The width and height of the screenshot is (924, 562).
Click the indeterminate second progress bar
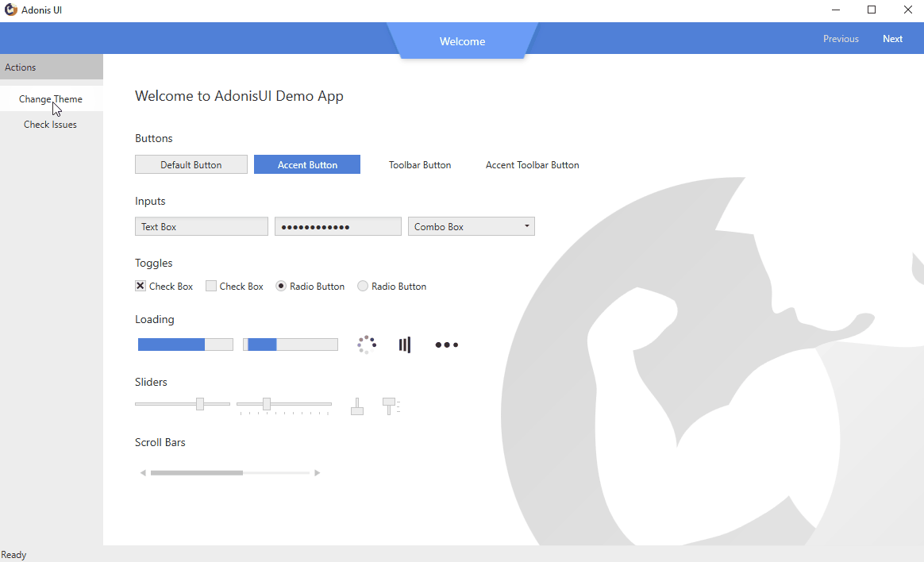coord(291,345)
